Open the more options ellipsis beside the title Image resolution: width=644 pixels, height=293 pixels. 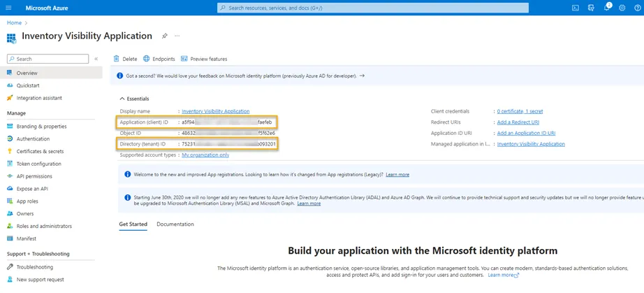[177, 36]
